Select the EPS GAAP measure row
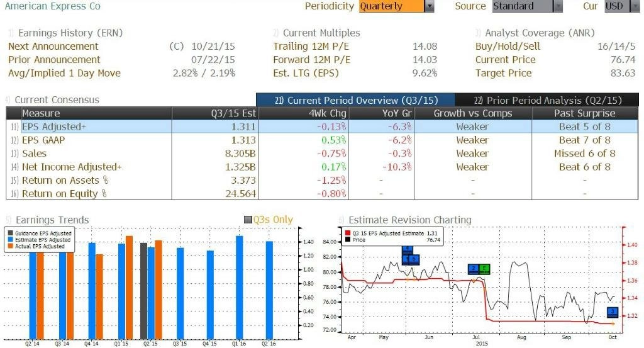This screenshot has width=644, height=348. click(x=322, y=140)
